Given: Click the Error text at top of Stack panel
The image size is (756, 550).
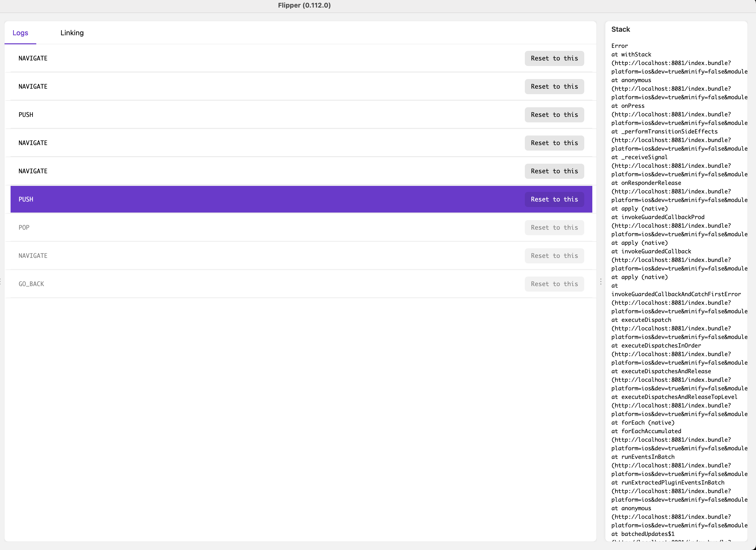Looking at the screenshot, I should tap(619, 46).
